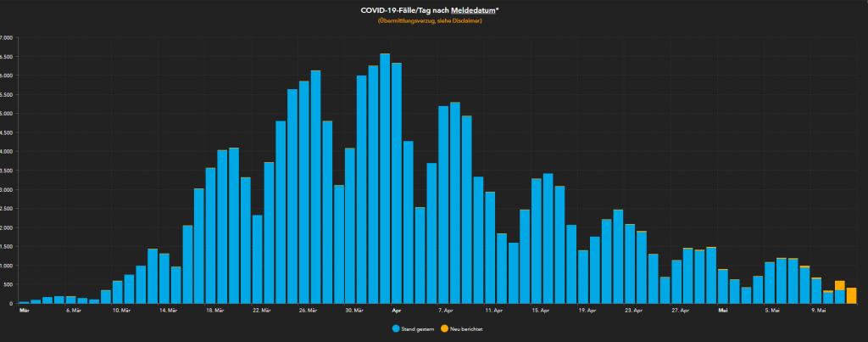Select the 10. Mär date label
The image size is (868, 342).
click(x=120, y=311)
